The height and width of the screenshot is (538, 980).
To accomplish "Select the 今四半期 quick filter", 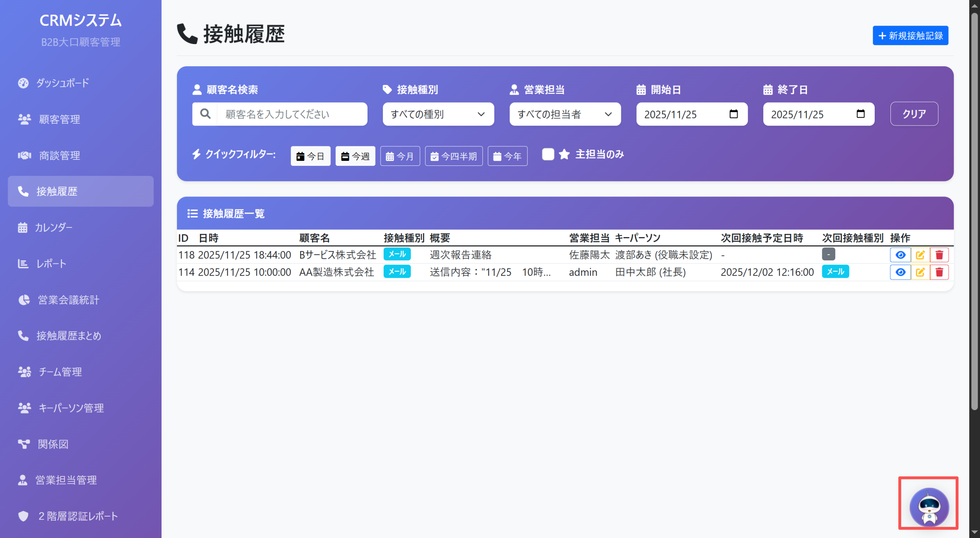I will click(454, 156).
